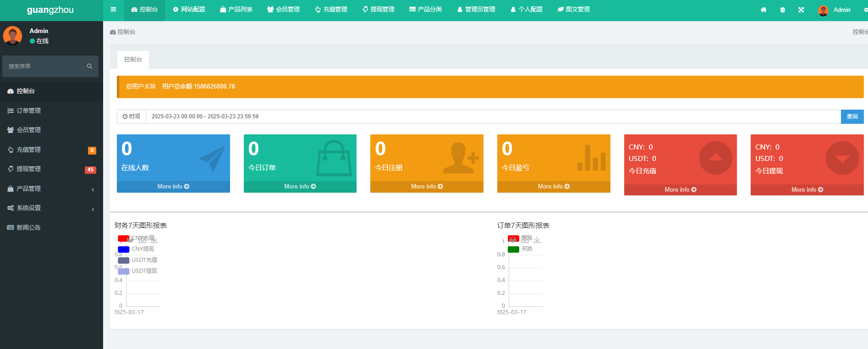
Task: Click the light purple USDT提现 legend swatch
Action: pos(124,271)
